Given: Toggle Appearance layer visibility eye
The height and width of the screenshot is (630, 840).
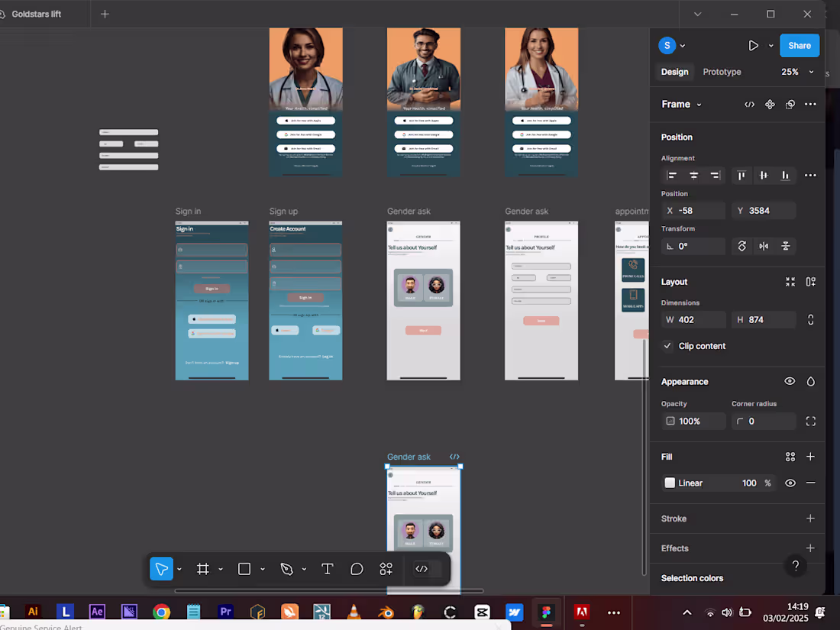Looking at the screenshot, I should [790, 381].
